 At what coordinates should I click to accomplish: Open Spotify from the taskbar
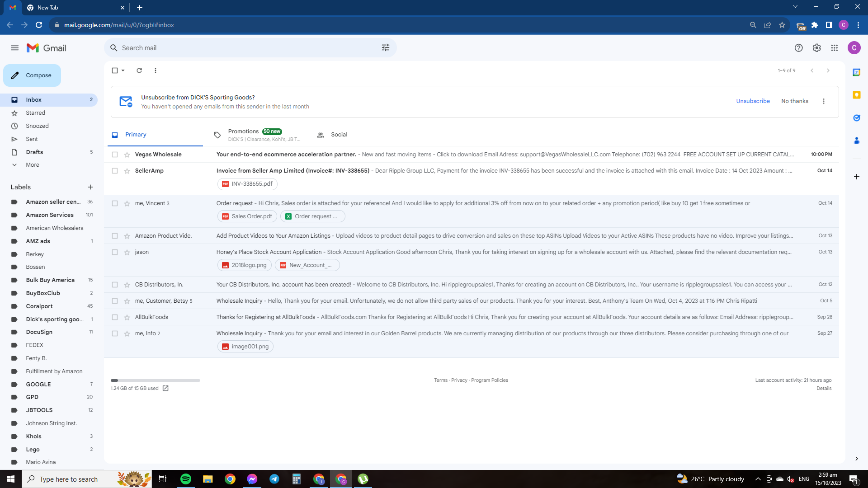point(186,479)
